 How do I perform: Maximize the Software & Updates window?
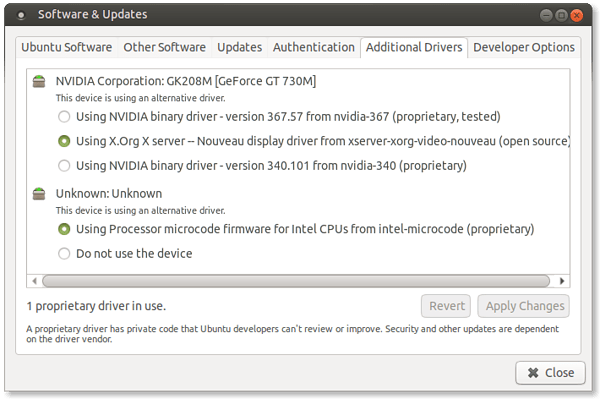point(561,15)
